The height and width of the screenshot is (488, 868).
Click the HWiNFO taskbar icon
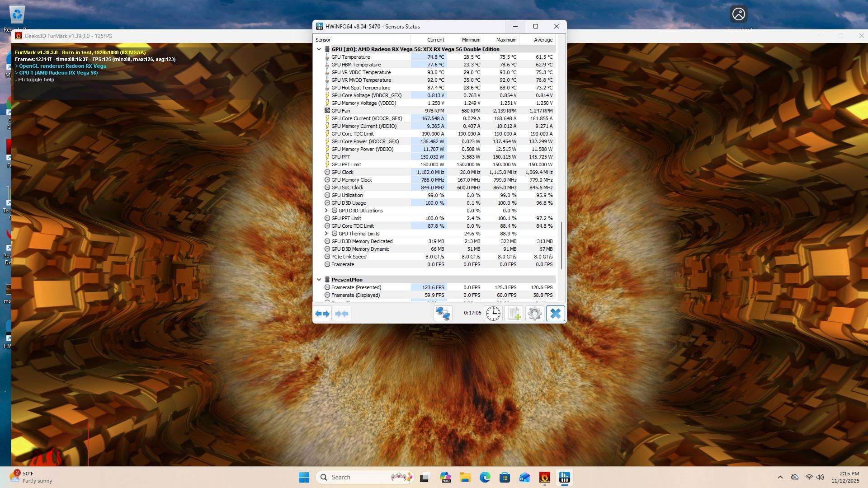pos(565,477)
